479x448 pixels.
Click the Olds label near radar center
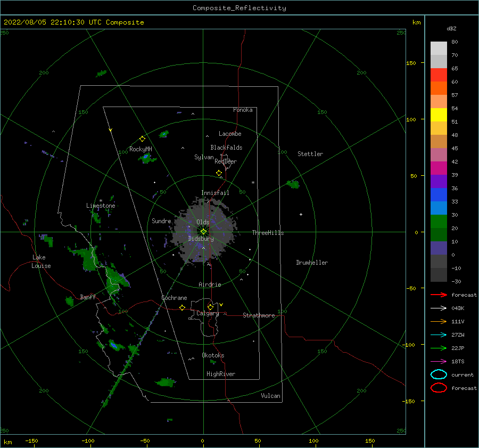tap(203, 222)
